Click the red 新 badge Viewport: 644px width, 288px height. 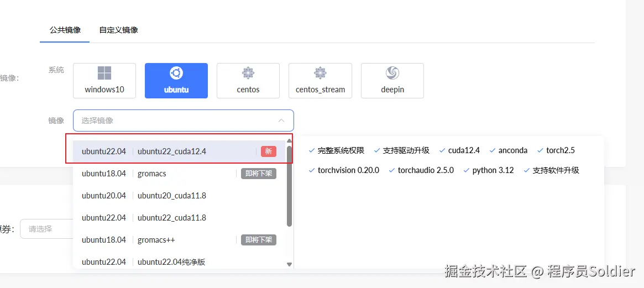pyautogui.click(x=269, y=151)
